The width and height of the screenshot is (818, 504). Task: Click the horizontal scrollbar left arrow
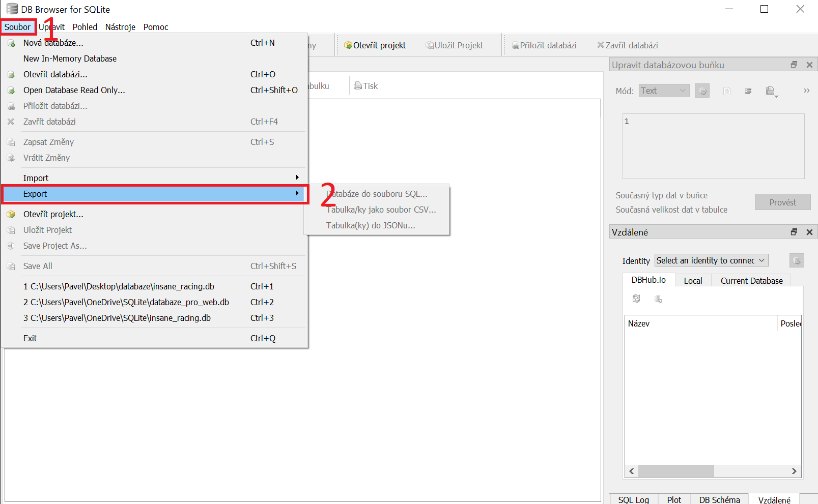[632, 471]
